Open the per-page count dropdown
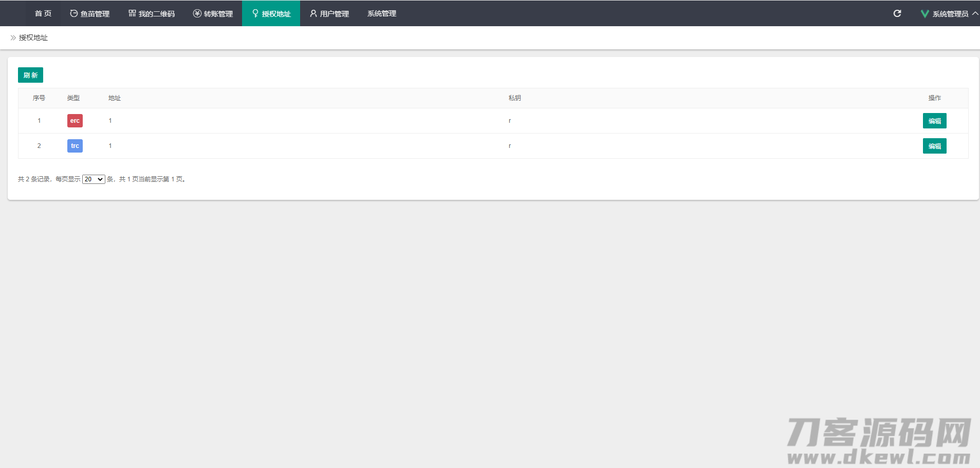 pos(94,179)
